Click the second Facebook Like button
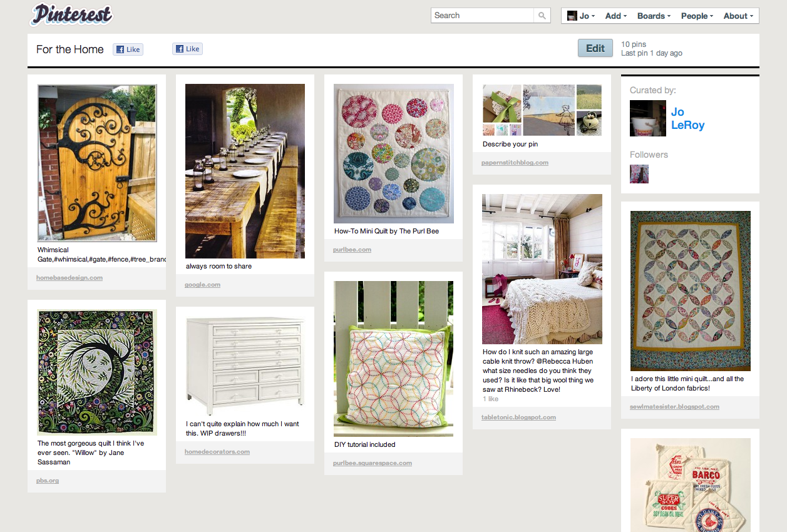 pyautogui.click(x=188, y=49)
